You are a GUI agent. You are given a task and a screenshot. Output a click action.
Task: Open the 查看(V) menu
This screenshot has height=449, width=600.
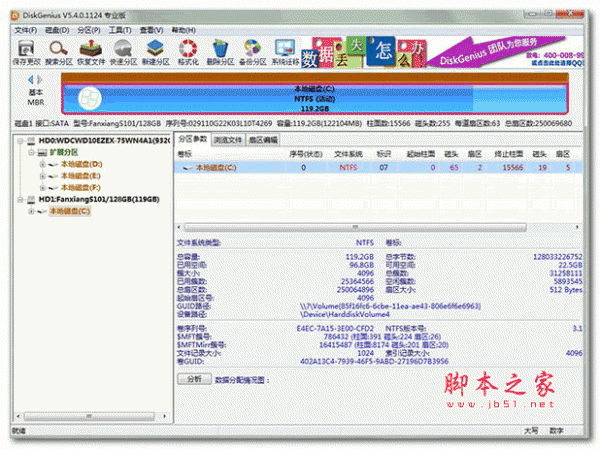pos(151,30)
